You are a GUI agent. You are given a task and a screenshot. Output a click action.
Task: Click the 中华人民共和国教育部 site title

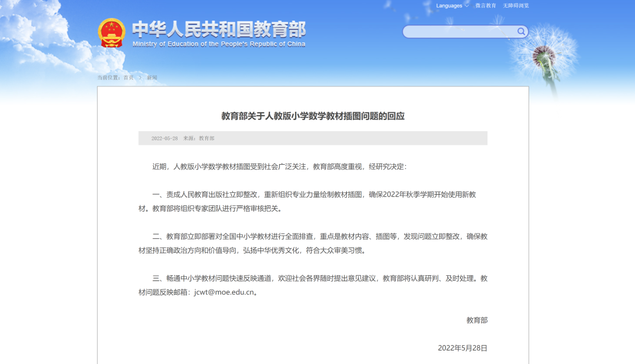[219, 29]
